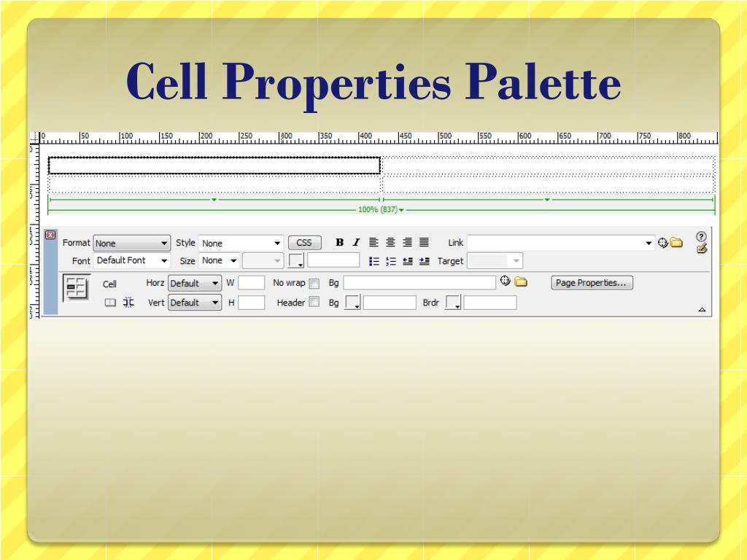Close the Properties panel with red X
This screenshot has width=747, height=560.
click(50, 235)
